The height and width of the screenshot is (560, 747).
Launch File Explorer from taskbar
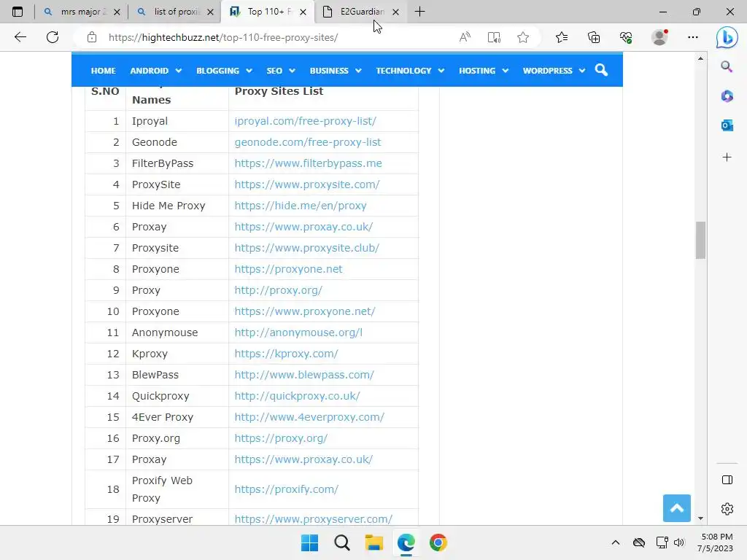[x=374, y=542]
